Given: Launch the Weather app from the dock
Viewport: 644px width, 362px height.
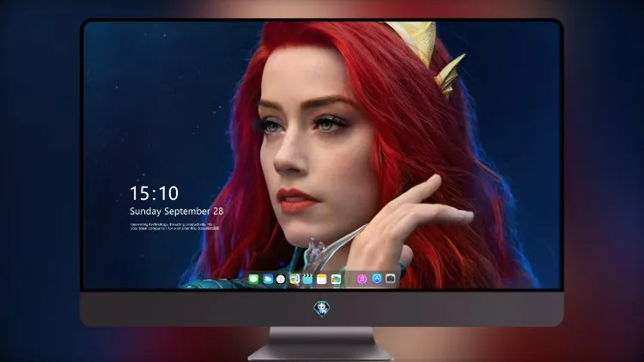Looking at the screenshot, I should pyautogui.click(x=268, y=280).
